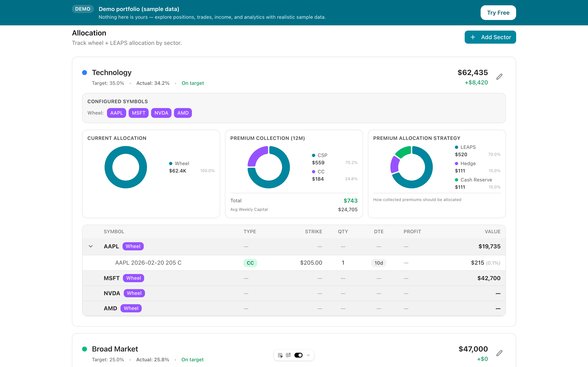Click the Wheel badge next to AMD row
Screen dimensions: 588x367
pyautogui.click(x=131, y=308)
